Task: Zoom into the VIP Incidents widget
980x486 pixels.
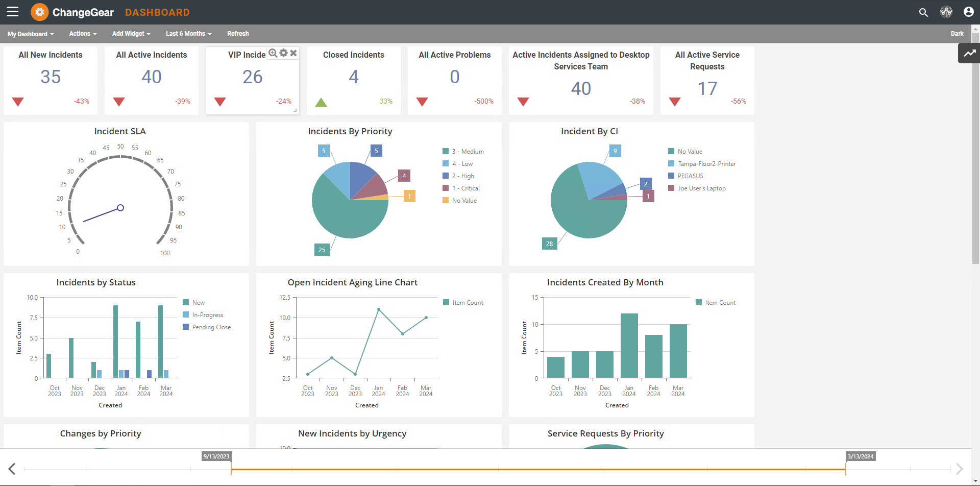Action: coord(273,53)
